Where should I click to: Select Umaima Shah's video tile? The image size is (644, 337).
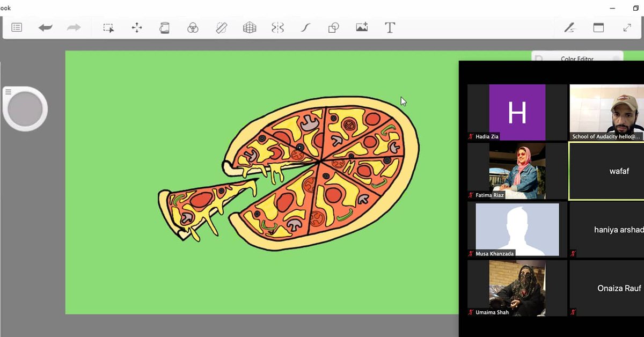point(517,288)
